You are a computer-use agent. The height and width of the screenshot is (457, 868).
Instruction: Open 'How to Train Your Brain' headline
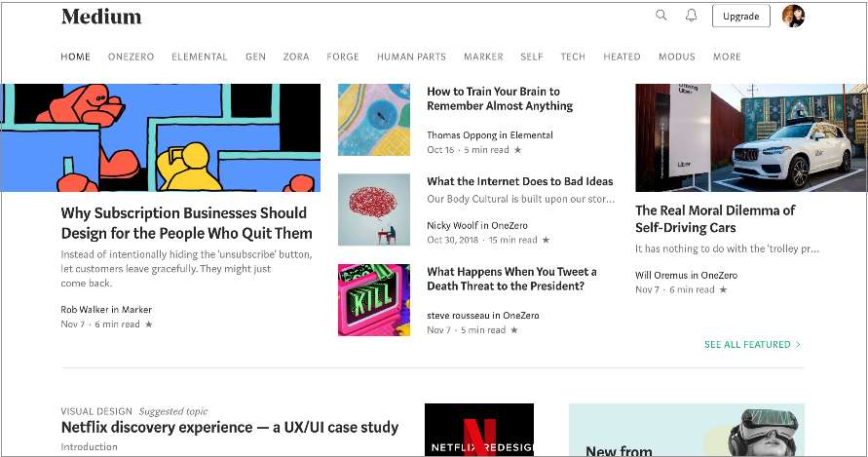(500, 98)
